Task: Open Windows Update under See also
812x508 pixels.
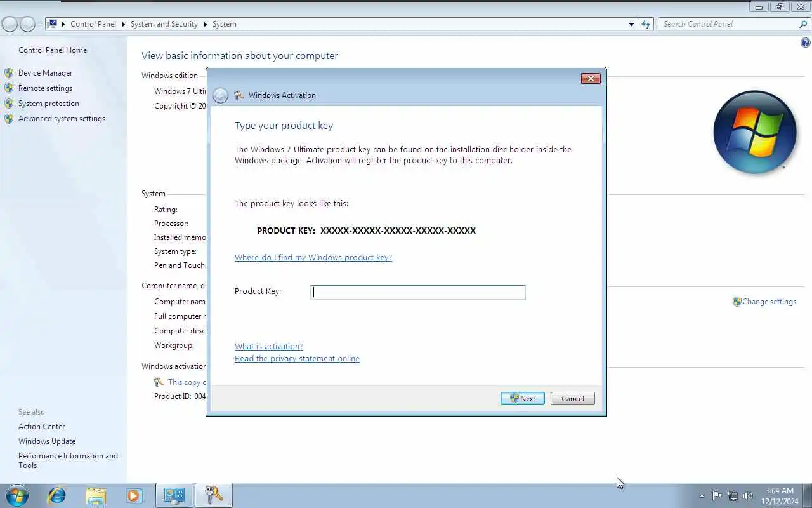Action: (47, 441)
